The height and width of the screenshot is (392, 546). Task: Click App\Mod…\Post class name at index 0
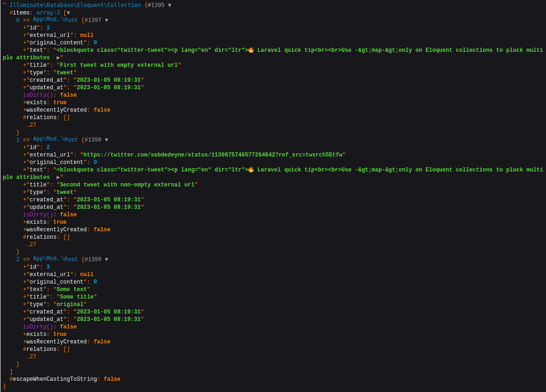click(x=55, y=20)
